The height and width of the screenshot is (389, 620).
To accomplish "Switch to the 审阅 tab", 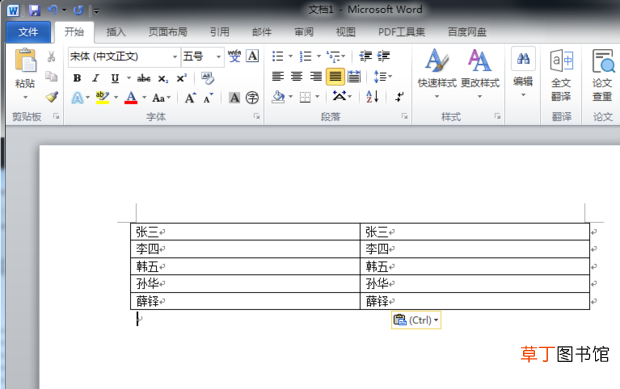I will click(x=304, y=32).
